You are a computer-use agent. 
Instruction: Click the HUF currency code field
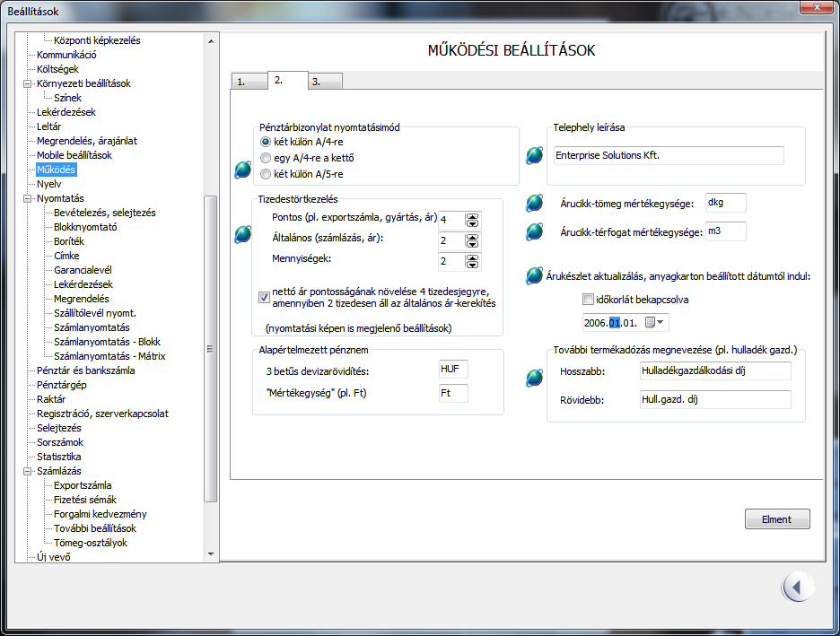coord(453,369)
